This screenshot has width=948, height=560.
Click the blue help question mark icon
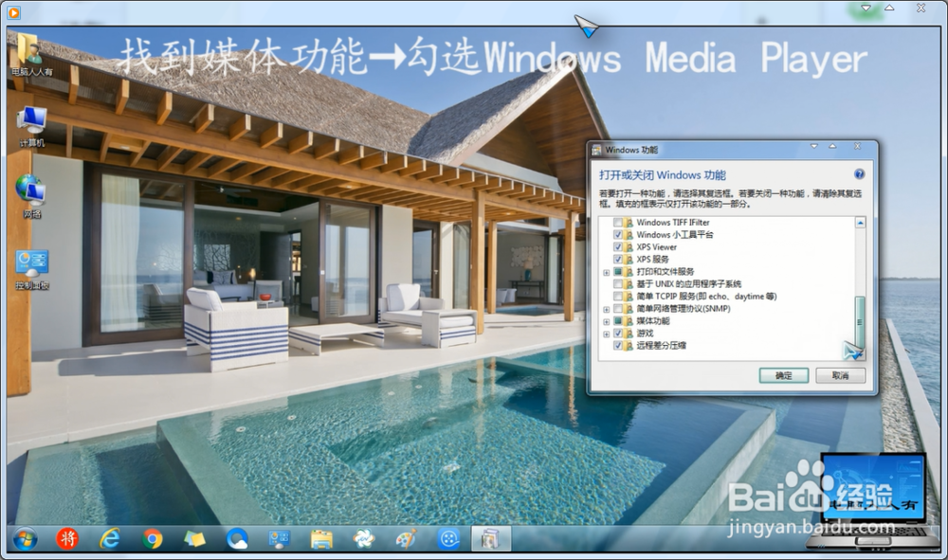(x=859, y=174)
